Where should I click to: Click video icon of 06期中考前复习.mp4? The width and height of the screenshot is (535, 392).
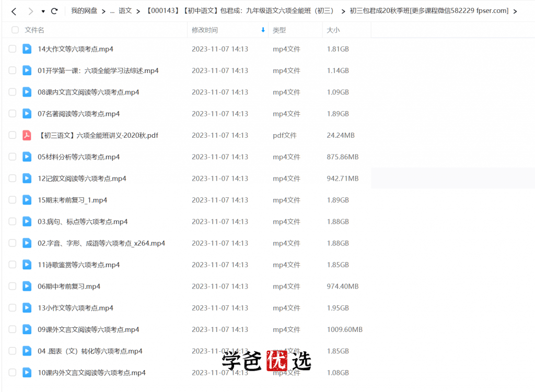click(27, 287)
